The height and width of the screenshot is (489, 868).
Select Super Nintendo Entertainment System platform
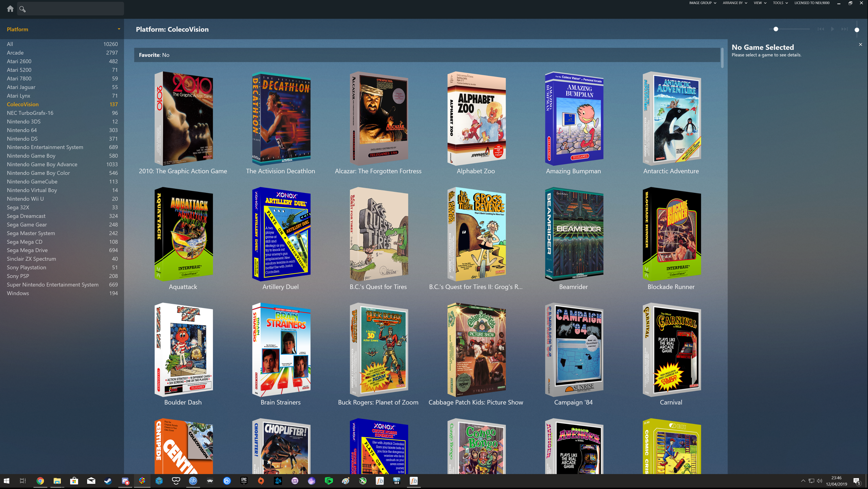(x=62, y=285)
